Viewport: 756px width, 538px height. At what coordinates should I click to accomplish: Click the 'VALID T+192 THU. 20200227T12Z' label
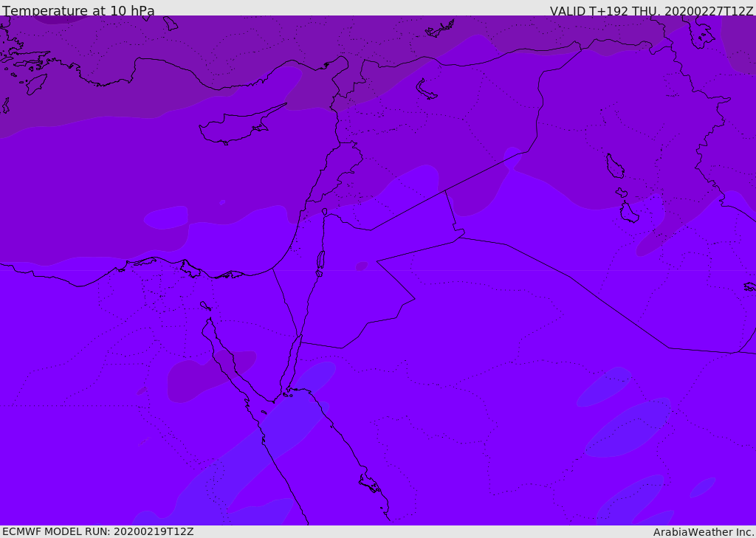point(651,10)
